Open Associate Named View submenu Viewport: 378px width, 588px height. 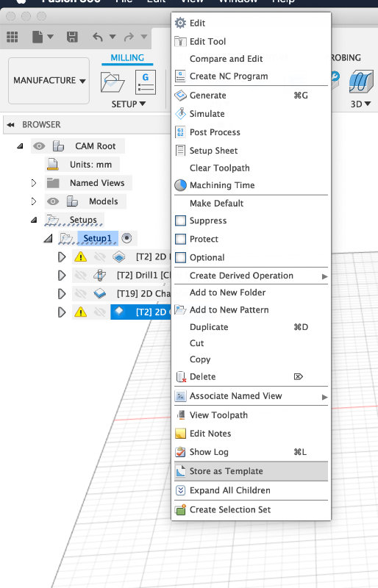(x=251, y=396)
